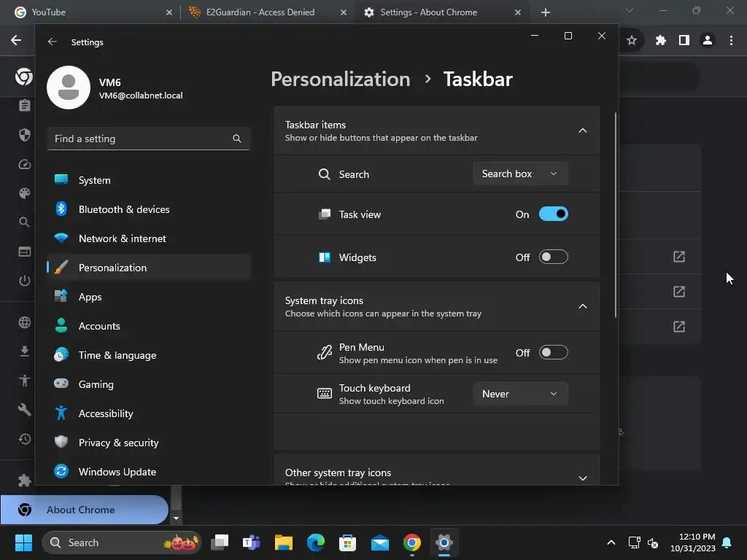The image size is (747, 560).
Task: Click Chrome's Appearance palette sidebar icon
Action: pos(24,193)
